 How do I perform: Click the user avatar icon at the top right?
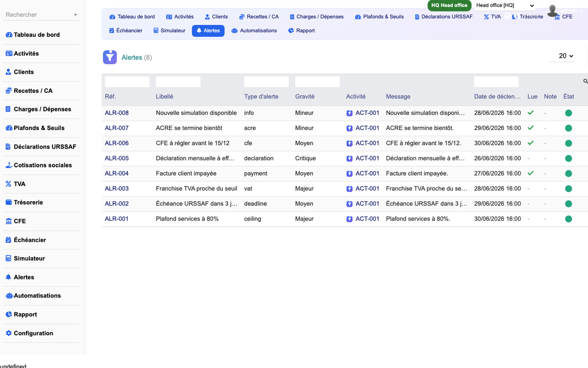(x=553, y=11)
